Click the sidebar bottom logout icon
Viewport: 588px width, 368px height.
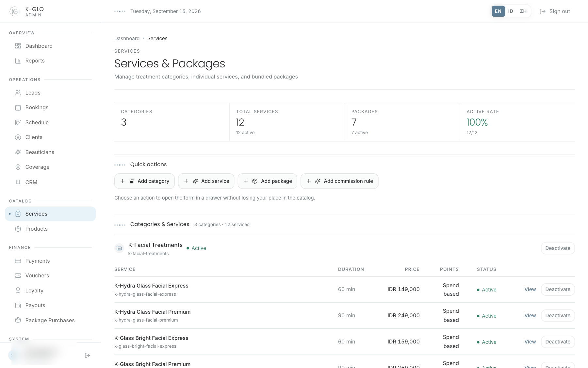pos(87,355)
